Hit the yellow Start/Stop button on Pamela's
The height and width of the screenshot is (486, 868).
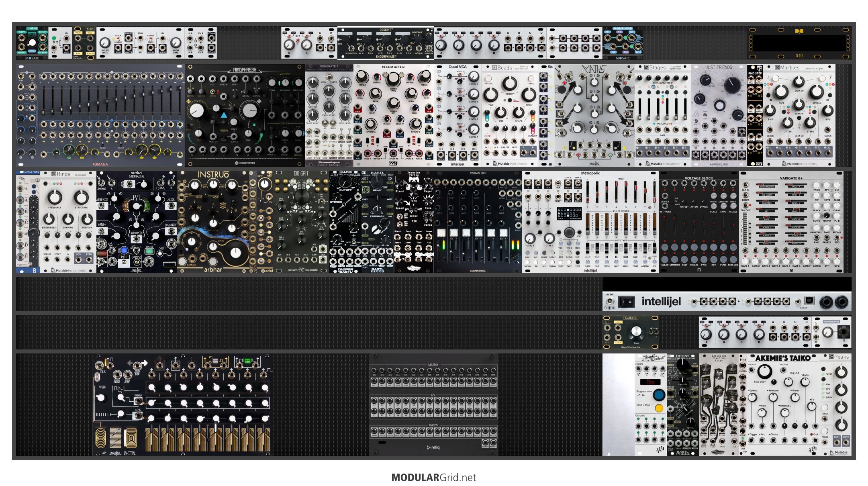pos(659,408)
